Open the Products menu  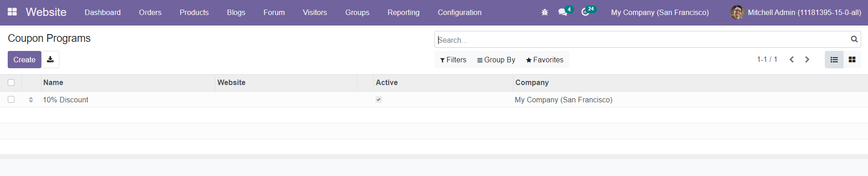click(194, 12)
